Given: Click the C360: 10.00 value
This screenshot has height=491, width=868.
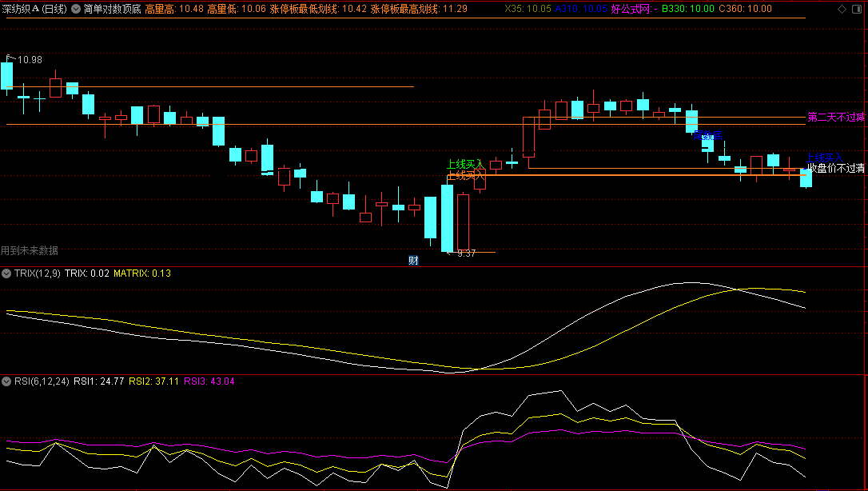Looking at the screenshot, I should click(x=745, y=9).
